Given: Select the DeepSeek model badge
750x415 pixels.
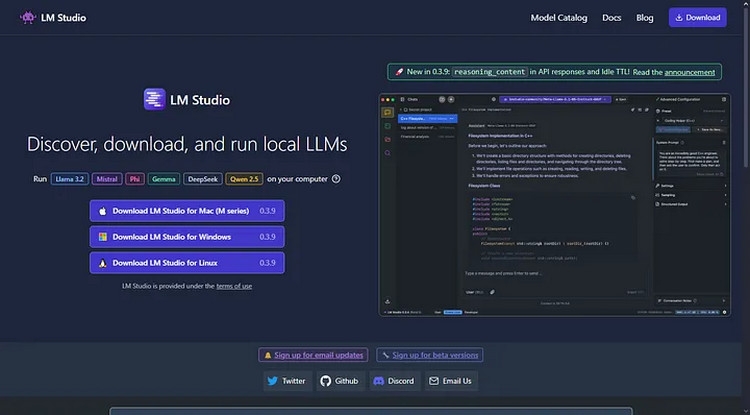Looking at the screenshot, I should tap(203, 179).
